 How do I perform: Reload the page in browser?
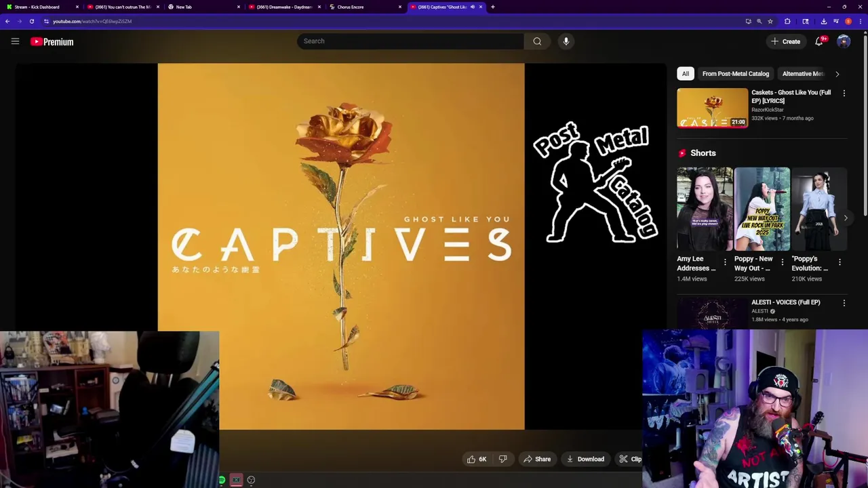[32, 21]
